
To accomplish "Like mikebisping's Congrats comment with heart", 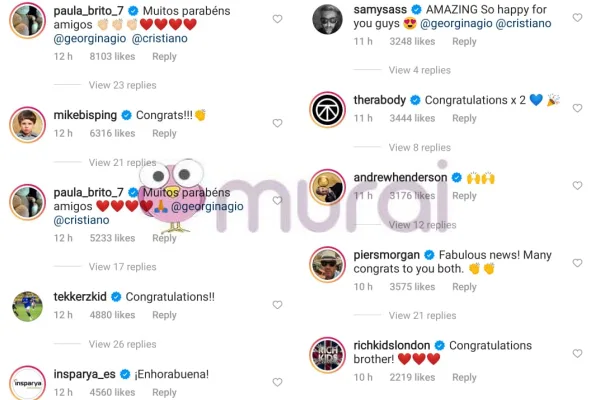I will [x=277, y=123].
